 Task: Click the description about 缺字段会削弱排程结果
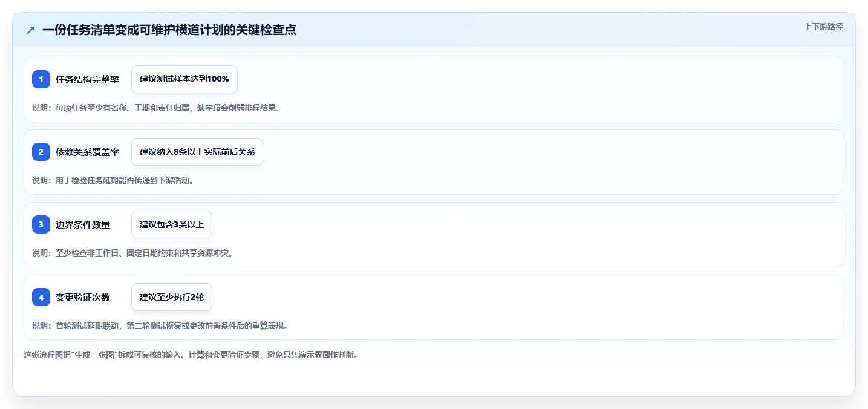[156, 108]
